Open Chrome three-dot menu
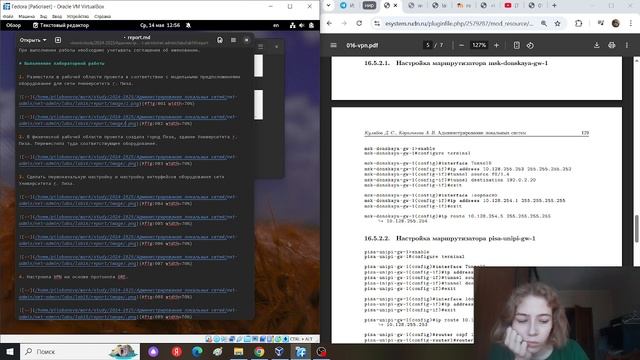Screen dimensions: 640x360 [631, 24]
